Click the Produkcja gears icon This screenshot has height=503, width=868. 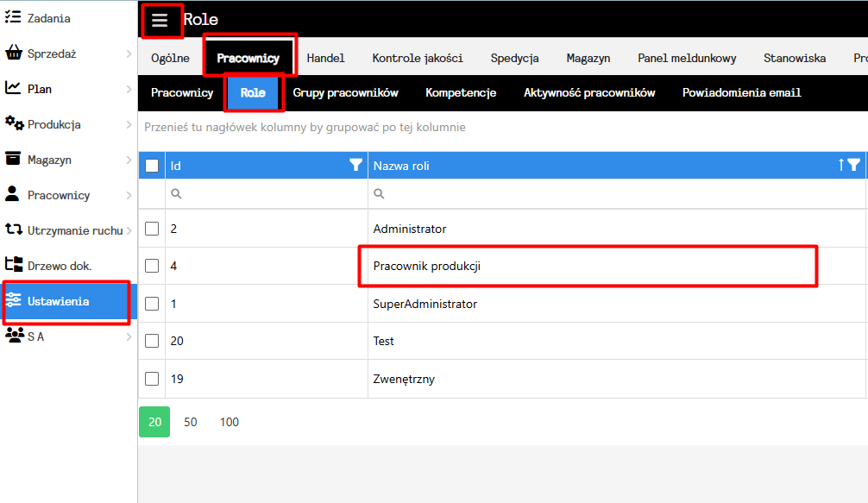pos(14,124)
